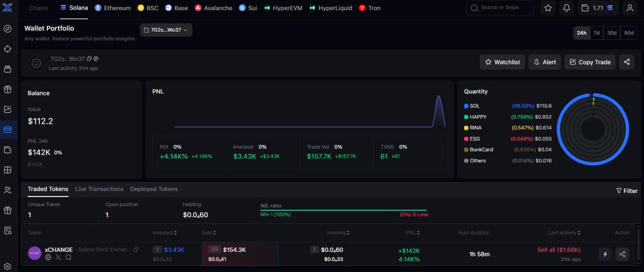Switch to the Solana chain
This screenshot has height=272, width=644.
point(74,8)
